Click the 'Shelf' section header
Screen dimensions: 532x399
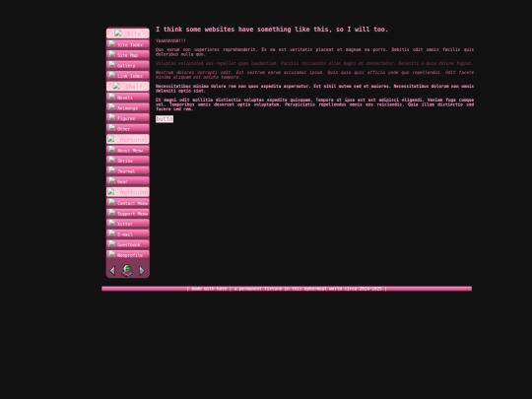(128, 86)
